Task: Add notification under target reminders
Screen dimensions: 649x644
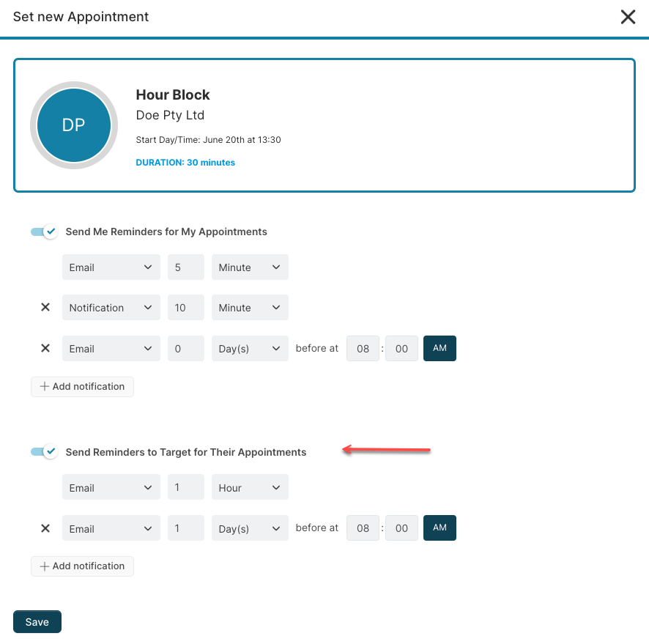Action: click(x=82, y=566)
